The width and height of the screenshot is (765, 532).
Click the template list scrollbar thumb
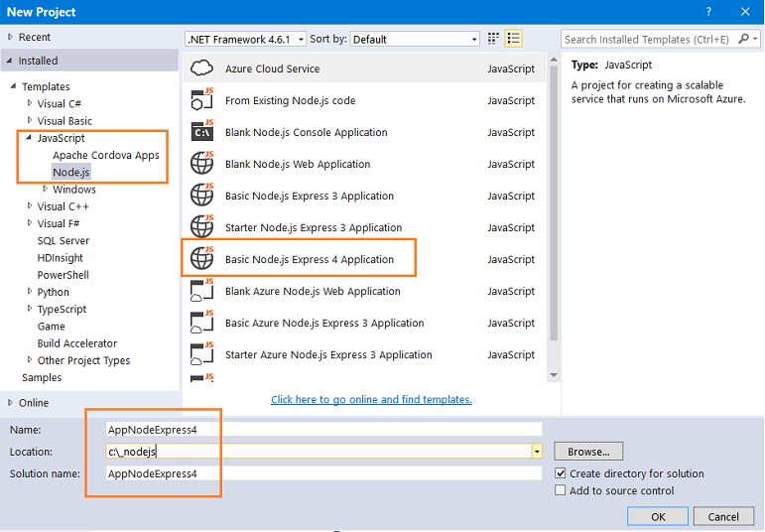click(554, 202)
